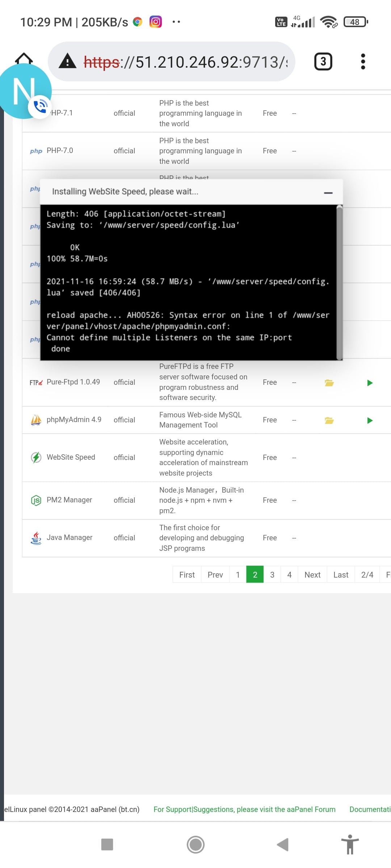The image size is (391, 868).
Task: Click the current page 2 button
Action: pyautogui.click(x=255, y=574)
